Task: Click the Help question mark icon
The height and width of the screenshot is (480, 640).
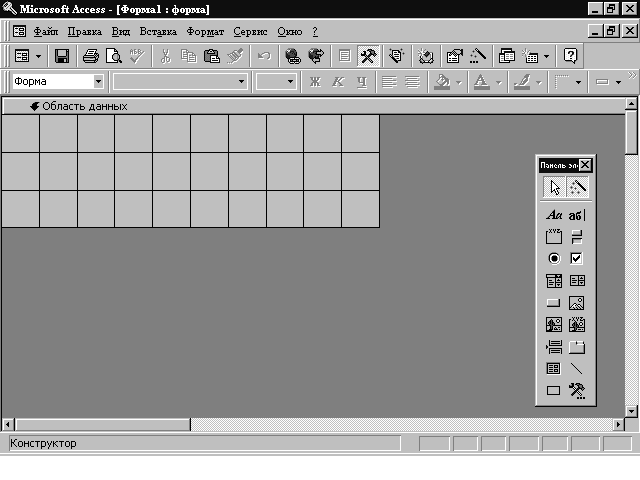Action: (570, 56)
